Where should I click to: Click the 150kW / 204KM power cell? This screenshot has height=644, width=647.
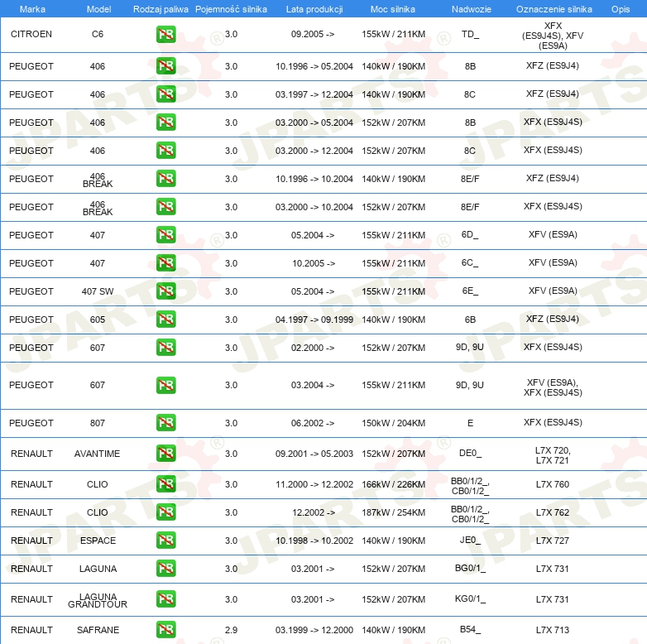393,423
